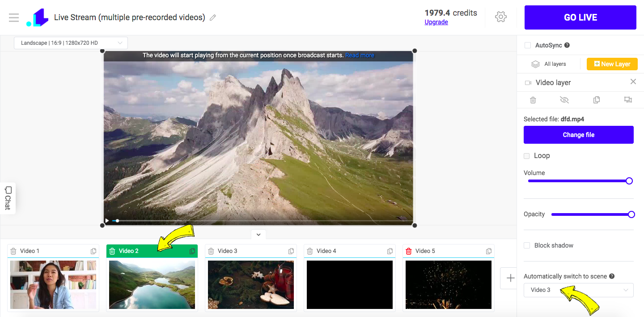Select the Video 4 scene tab

pyautogui.click(x=350, y=251)
